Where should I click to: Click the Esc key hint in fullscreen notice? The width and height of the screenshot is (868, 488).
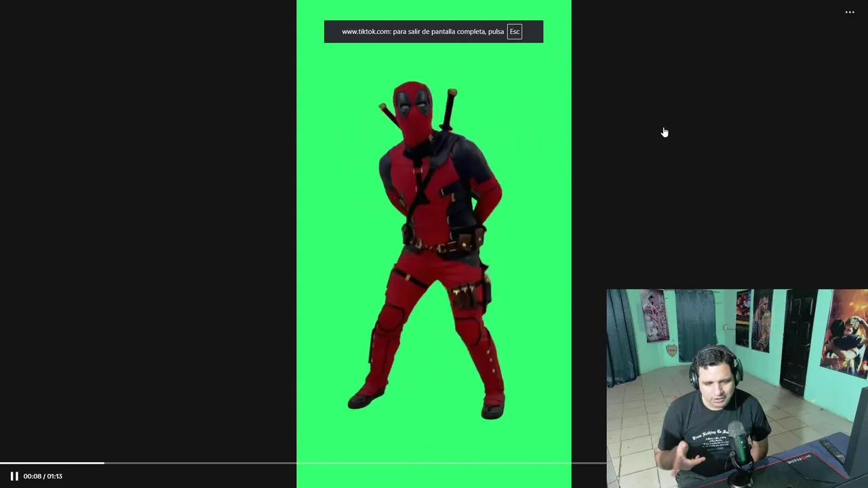(x=515, y=32)
